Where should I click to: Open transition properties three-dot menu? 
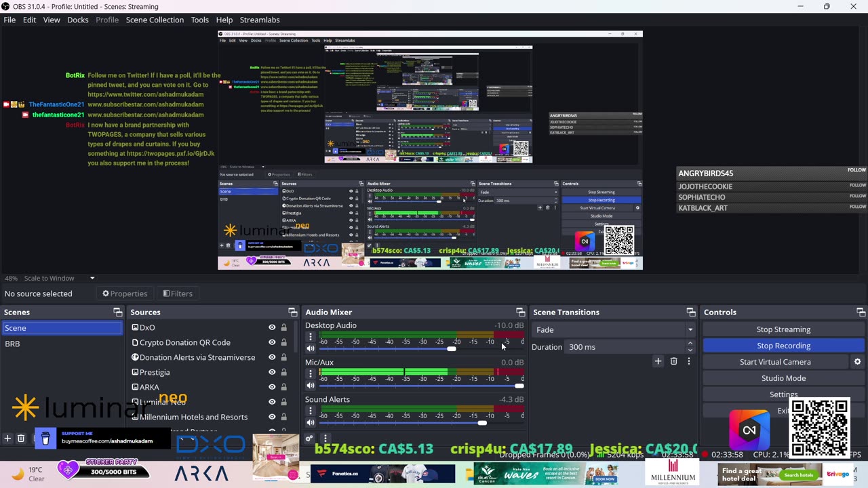coord(688,361)
